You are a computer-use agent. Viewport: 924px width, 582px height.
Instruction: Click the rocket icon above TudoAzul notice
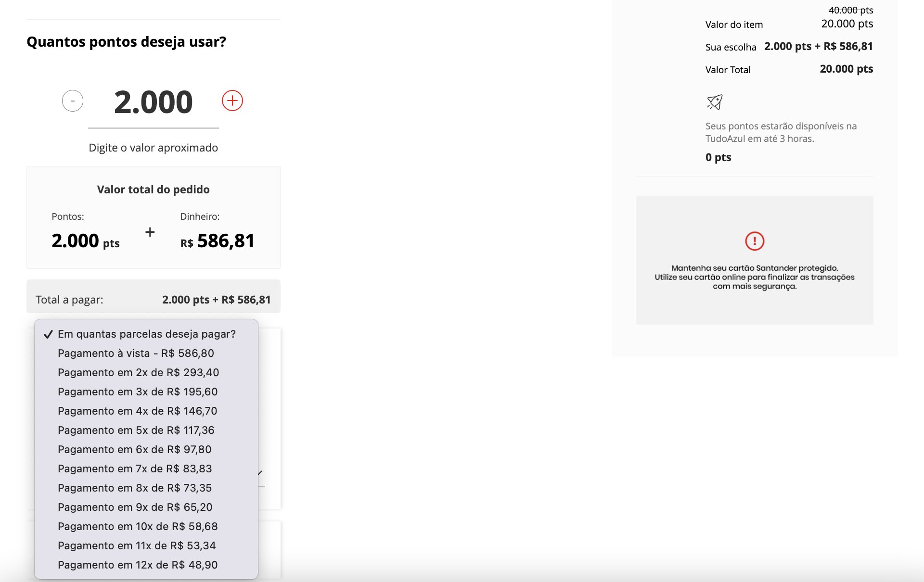point(715,102)
